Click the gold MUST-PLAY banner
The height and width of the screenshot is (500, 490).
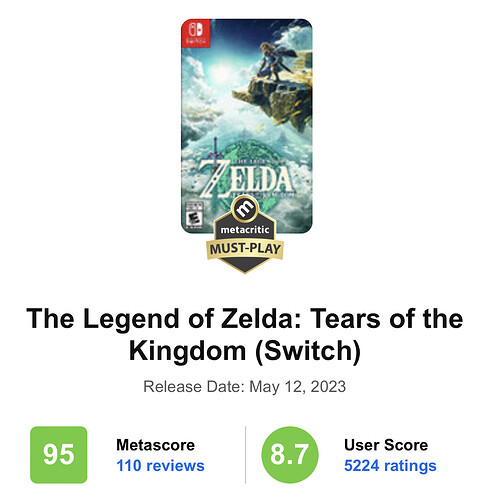tap(245, 249)
